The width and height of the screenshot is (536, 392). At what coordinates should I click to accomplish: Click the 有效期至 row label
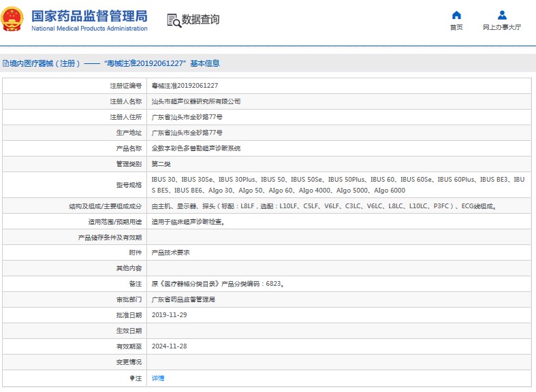[129, 346]
